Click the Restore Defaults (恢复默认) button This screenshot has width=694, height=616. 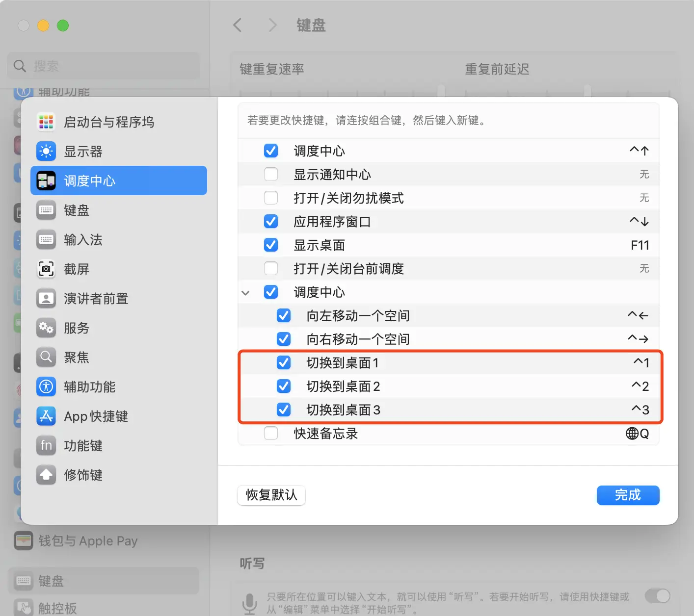coord(271,495)
